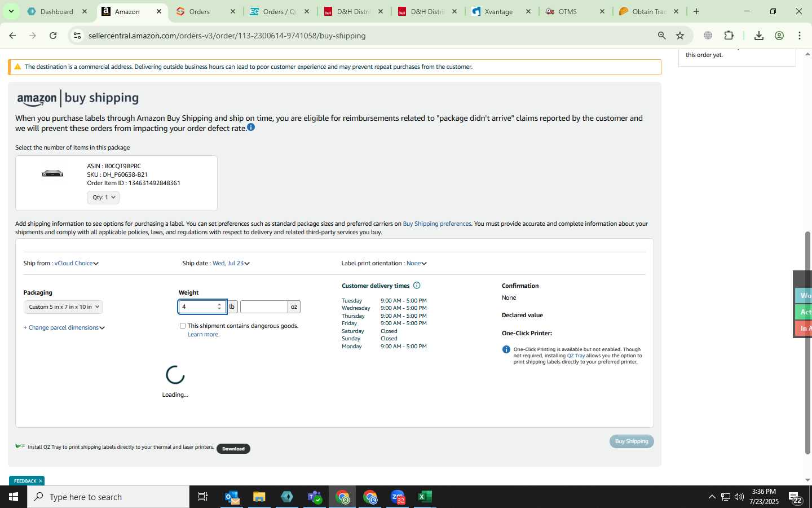
Task: Click the weight lb stepper arrows
Action: [219, 306]
